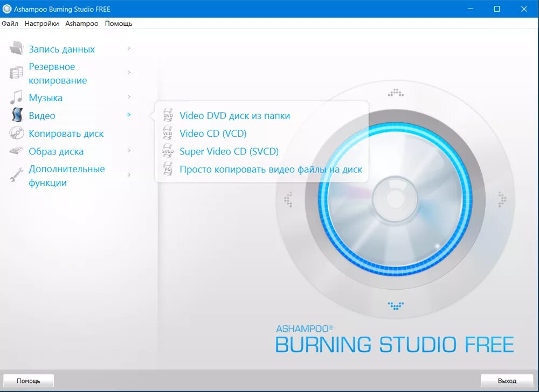Open Резервное копирование label

tap(58, 73)
